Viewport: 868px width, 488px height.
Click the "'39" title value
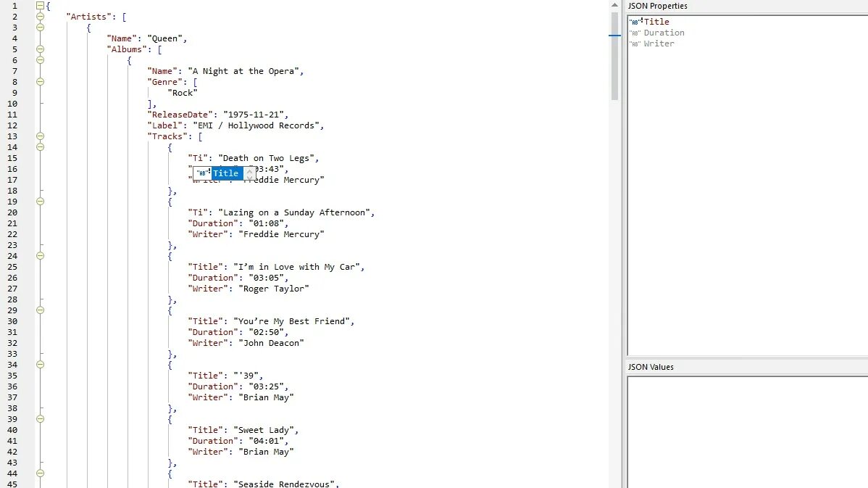[246, 376]
